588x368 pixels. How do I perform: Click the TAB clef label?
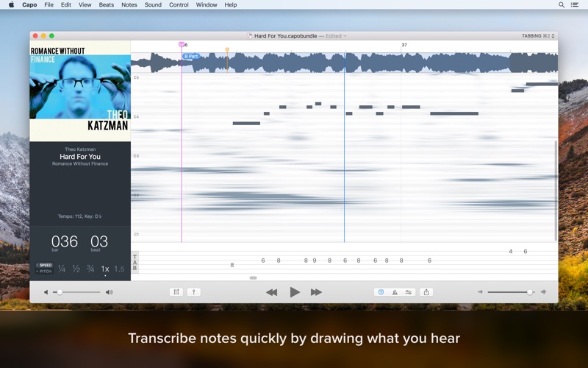pos(135,262)
